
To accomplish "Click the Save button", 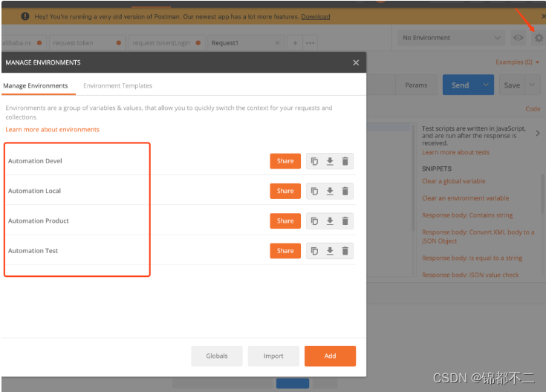I will pos(512,85).
